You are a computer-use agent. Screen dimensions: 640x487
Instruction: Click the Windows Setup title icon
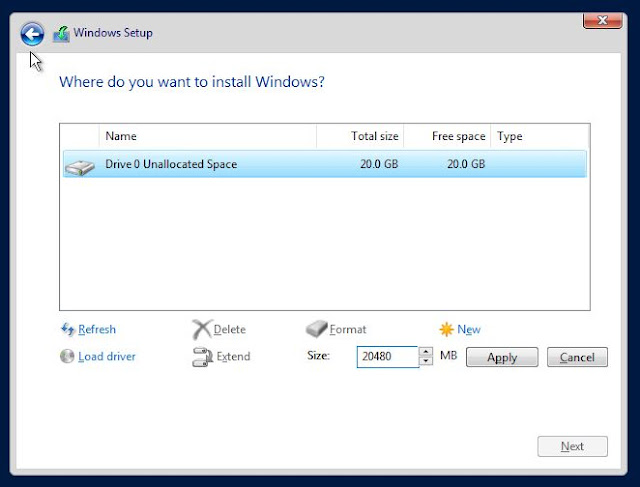61,34
